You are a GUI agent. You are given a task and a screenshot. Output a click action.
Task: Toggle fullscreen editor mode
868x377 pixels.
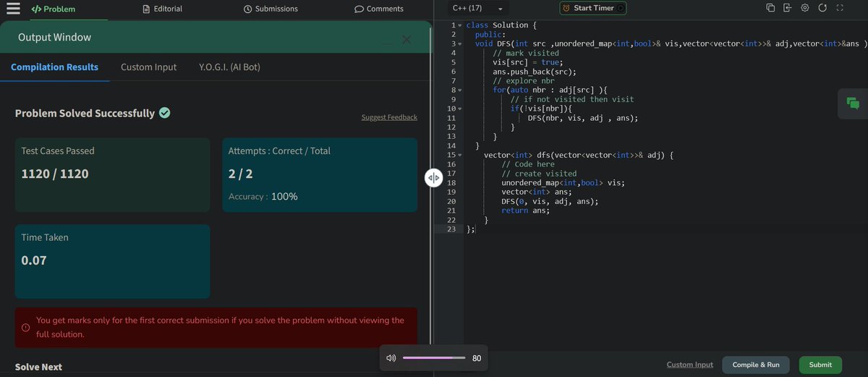tap(840, 8)
